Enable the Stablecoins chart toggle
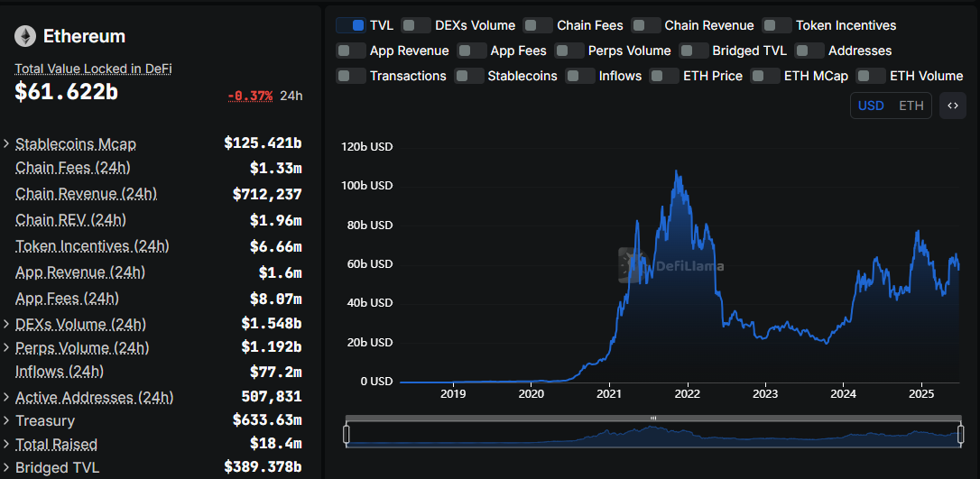The height and width of the screenshot is (479, 980). point(468,76)
